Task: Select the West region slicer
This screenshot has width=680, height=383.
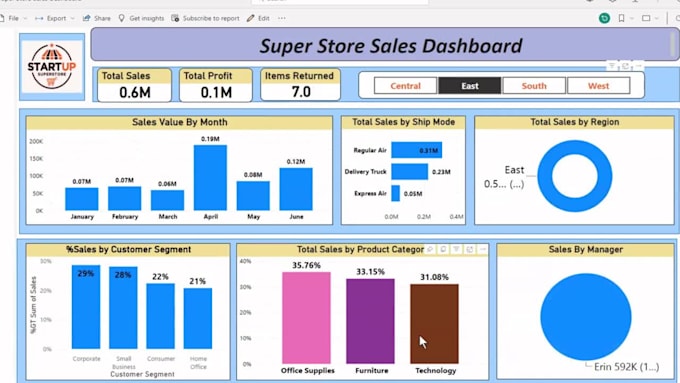Action: tap(598, 86)
